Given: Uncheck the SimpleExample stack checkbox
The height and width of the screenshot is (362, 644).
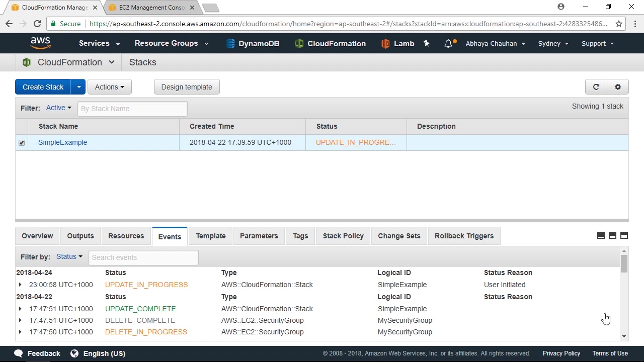Looking at the screenshot, I should (x=22, y=143).
